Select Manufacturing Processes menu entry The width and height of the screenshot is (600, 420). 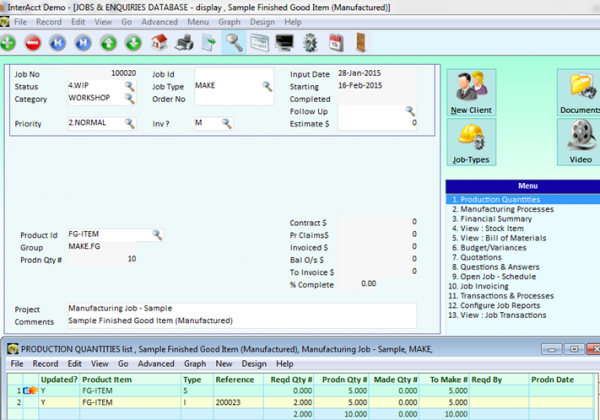[503, 209]
